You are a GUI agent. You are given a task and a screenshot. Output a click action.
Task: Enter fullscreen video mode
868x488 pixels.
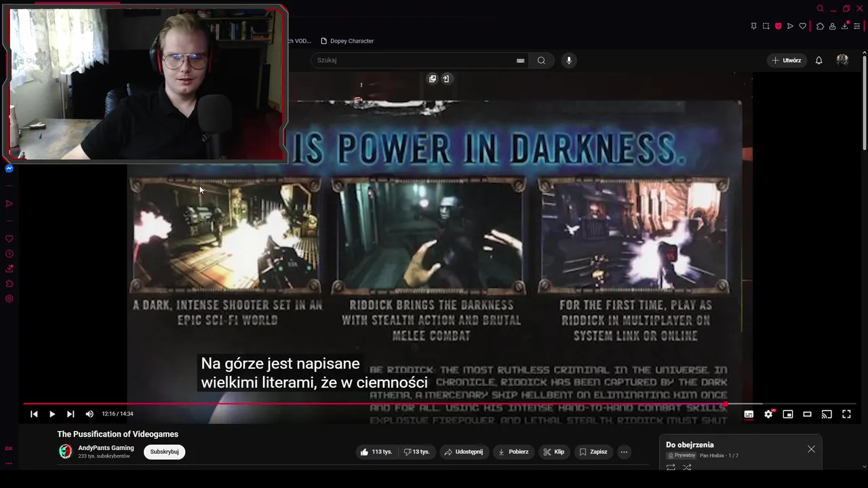846,414
